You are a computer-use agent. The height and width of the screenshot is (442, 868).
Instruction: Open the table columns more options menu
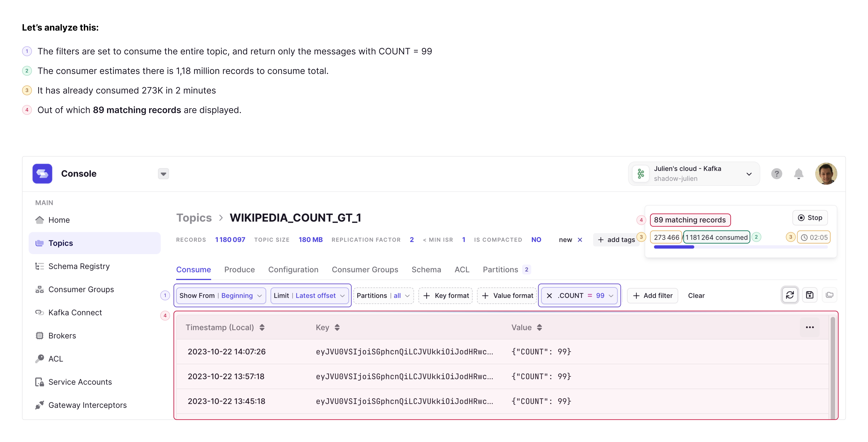(x=810, y=327)
